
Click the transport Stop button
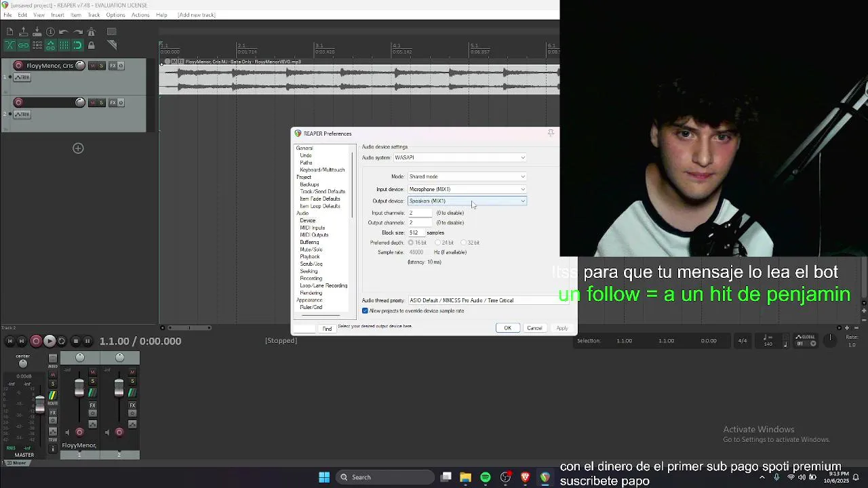(x=76, y=341)
